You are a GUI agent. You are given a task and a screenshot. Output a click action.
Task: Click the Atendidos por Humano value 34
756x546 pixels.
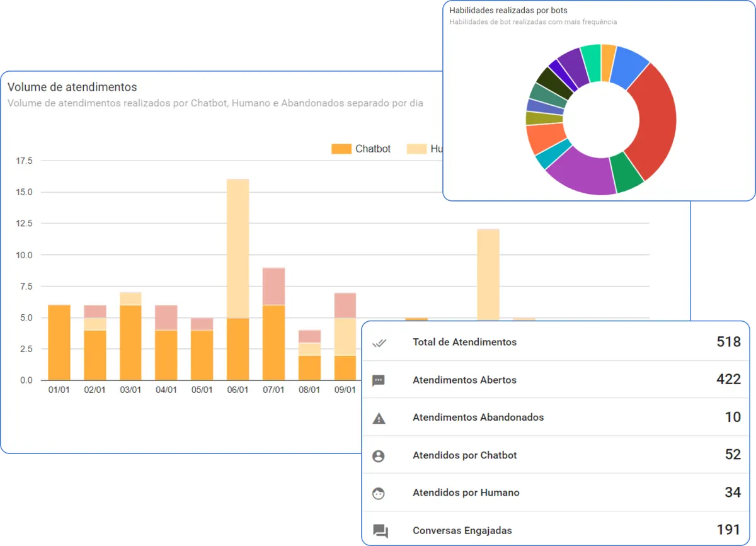733,492
